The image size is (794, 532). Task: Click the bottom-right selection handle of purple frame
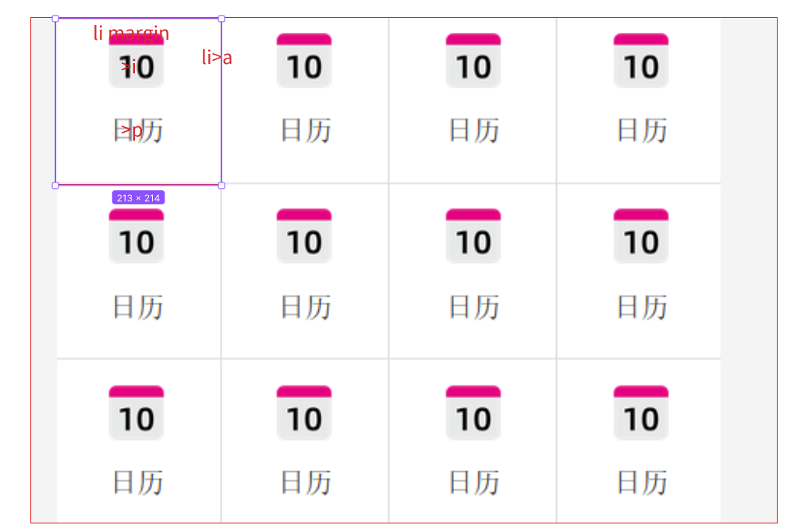pos(222,186)
